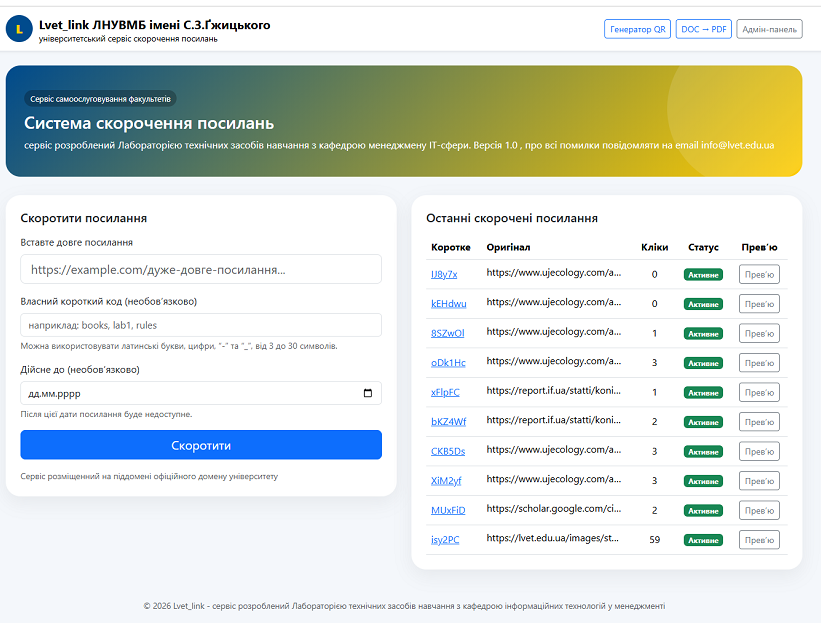Click the custom short code input field

(201, 325)
